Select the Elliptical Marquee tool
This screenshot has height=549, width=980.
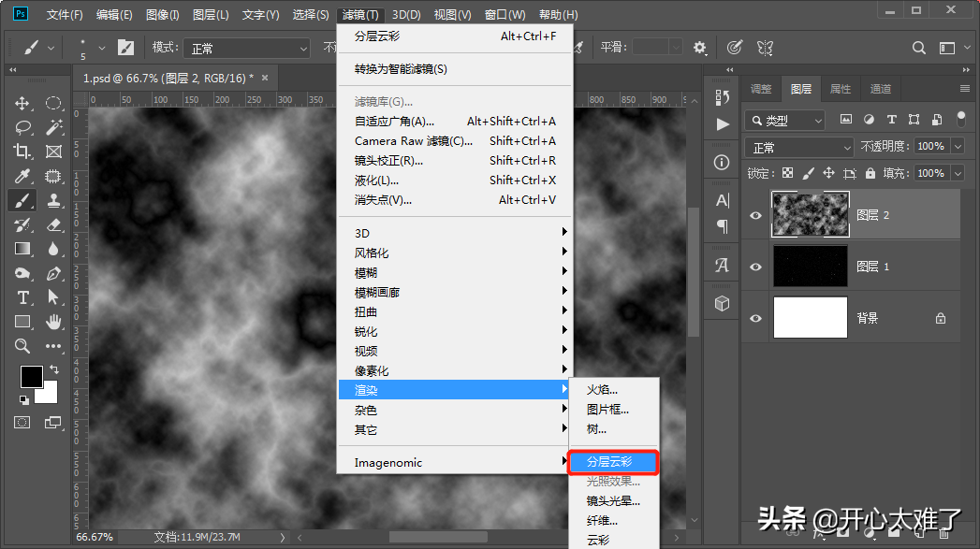click(53, 103)
